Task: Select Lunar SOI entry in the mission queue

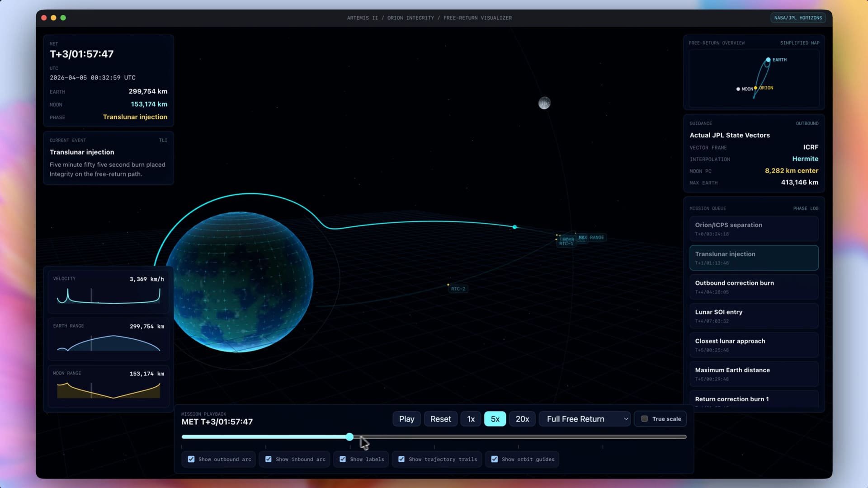Action: coord(753,315)
